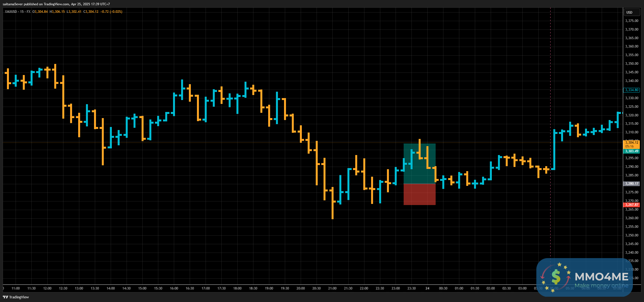Select the 3,304.12 current price label
Screen dimensions: 644x302
click(631, 143)
